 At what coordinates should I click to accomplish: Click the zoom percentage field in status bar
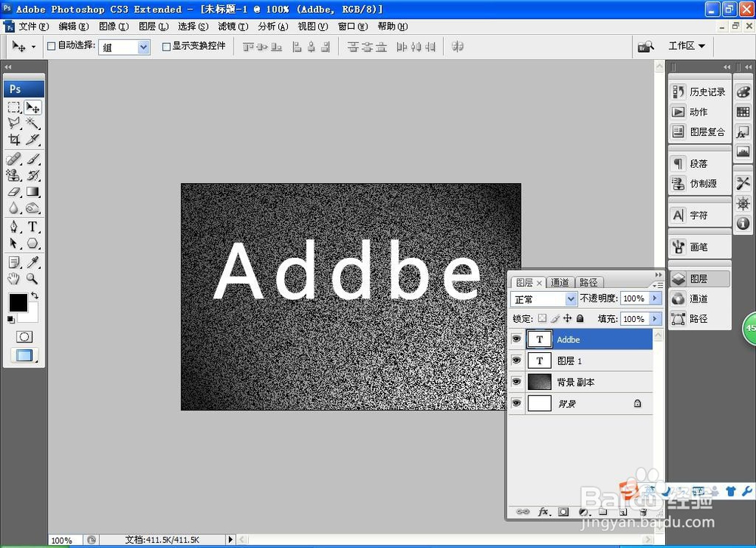64,540
